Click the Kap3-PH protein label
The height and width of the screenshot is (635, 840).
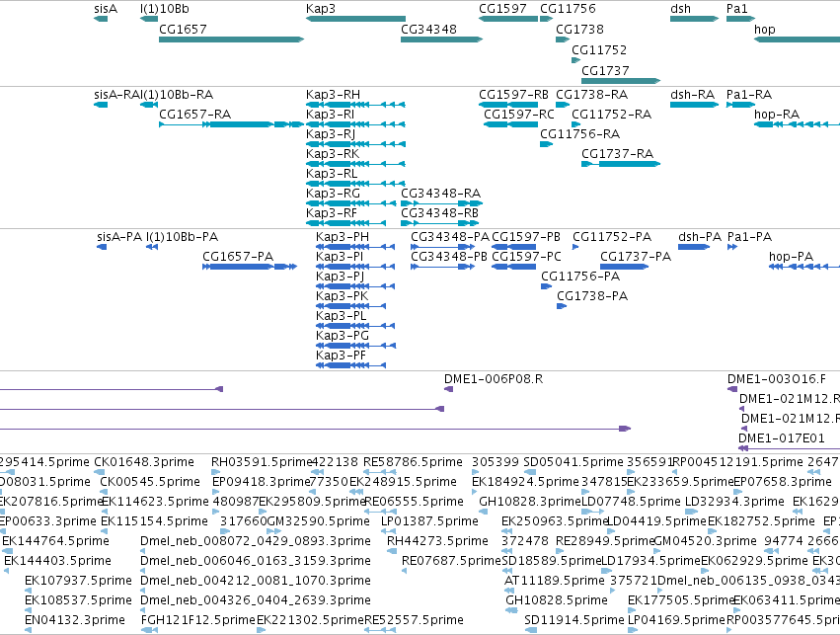pos(343,237)
